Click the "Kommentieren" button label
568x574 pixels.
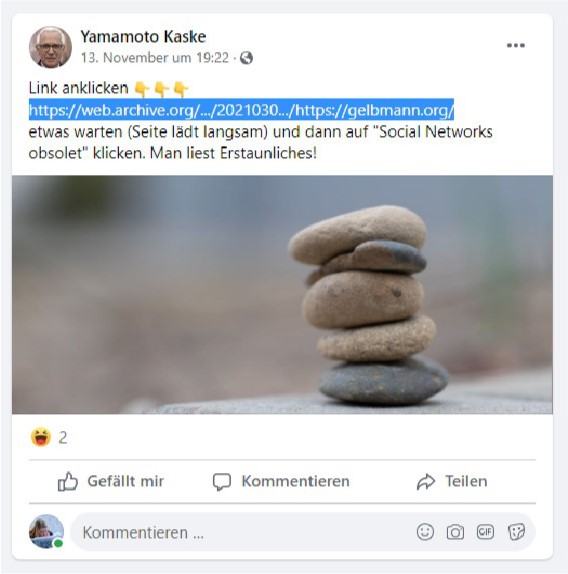296,481
